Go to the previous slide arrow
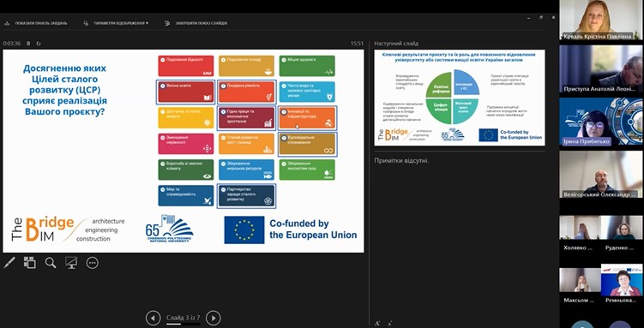The width and height of the screenshot is (644, 328). (153, 318)
